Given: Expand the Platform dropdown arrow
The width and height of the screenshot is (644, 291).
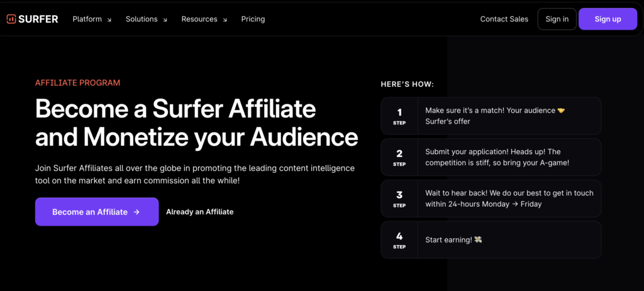Looking at the screenshot, I should (x=109, y=19).
